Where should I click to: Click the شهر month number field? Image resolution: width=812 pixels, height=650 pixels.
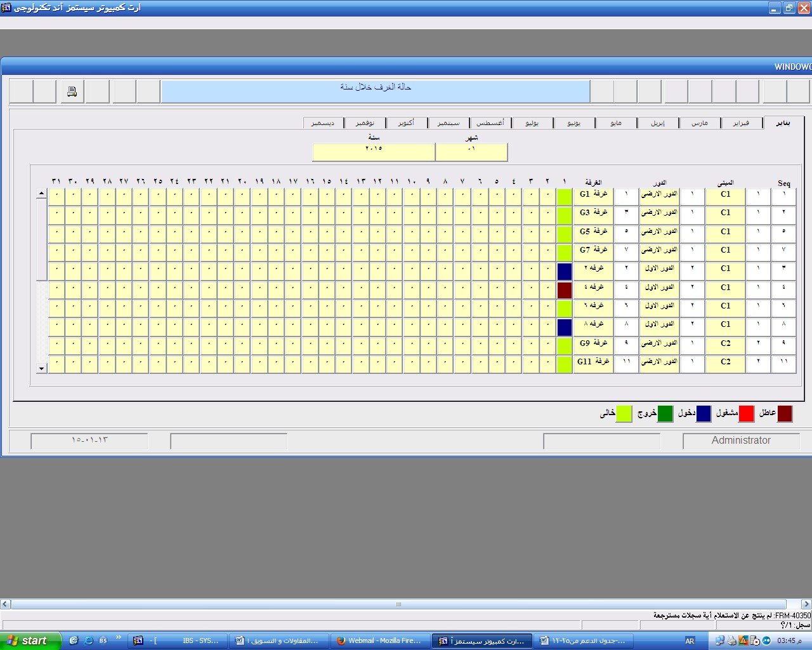[x=471, y=152]
